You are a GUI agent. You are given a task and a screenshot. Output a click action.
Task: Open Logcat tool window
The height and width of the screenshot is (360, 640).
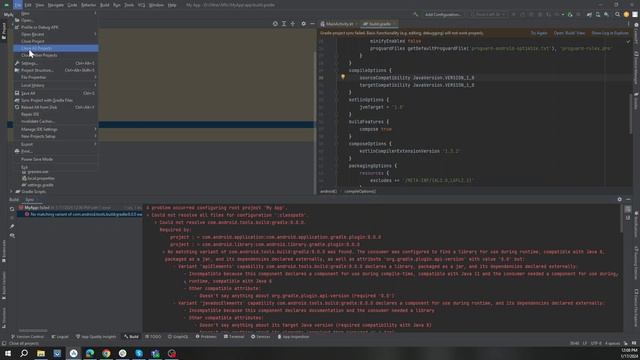[x=60, y=337]
